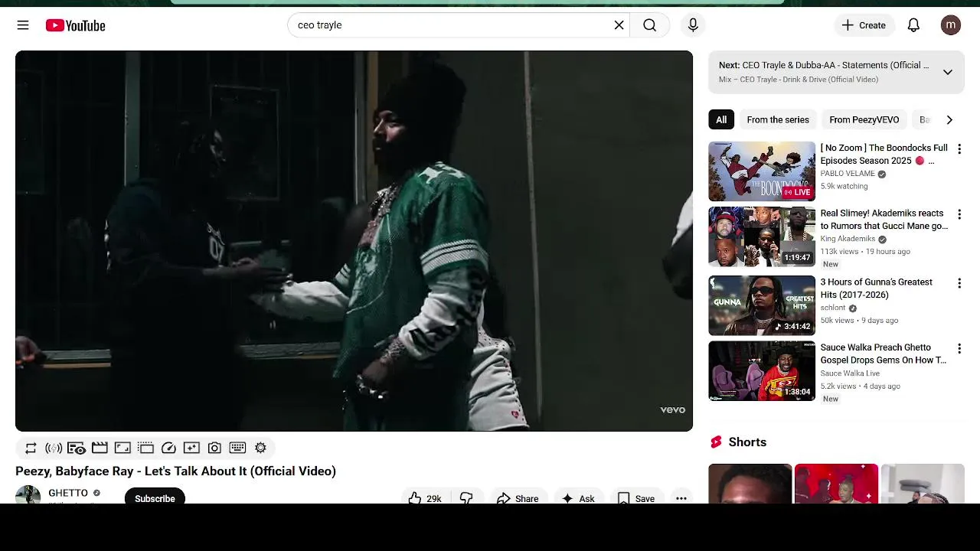The height and width of the screenshot is (551, 980).
Task: Visit King Akademiks channel
Action: point(848,239)
